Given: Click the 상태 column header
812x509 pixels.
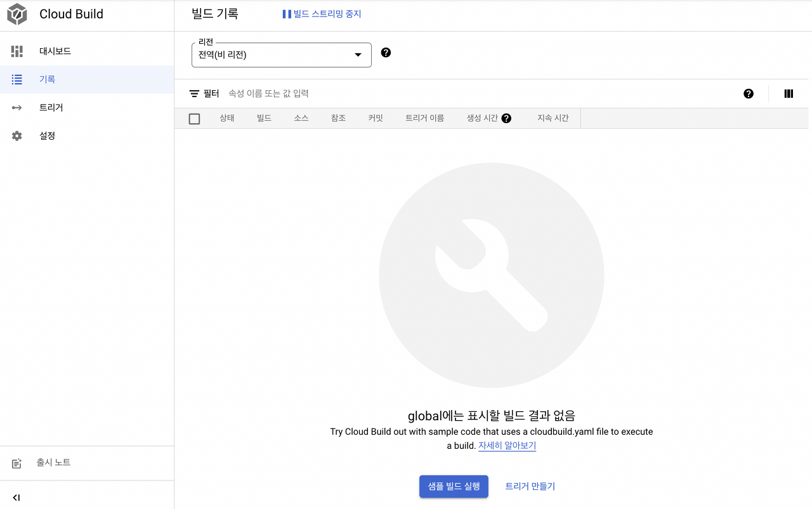Looking at the screenshot, I should coord(227,118).
